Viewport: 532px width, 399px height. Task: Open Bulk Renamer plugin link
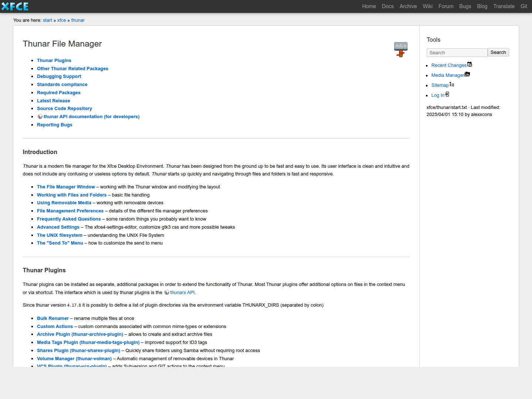pyautogui.click(x=53, y=318)
